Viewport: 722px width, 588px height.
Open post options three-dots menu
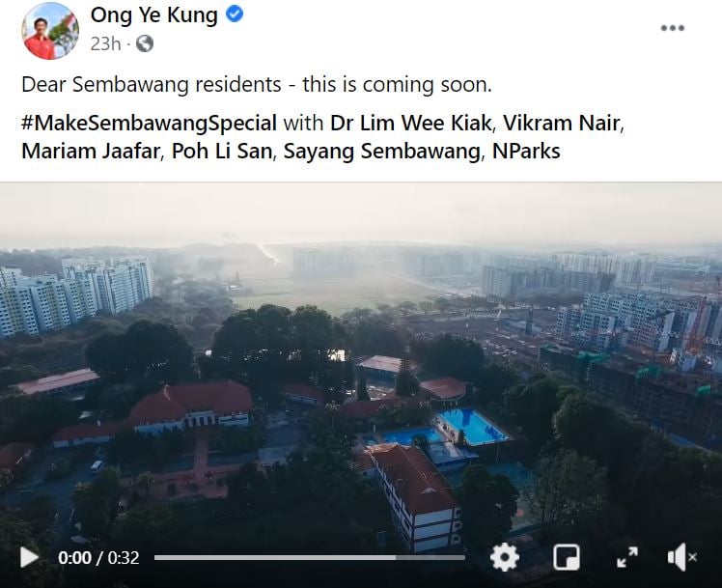click(x=673, y=28)
